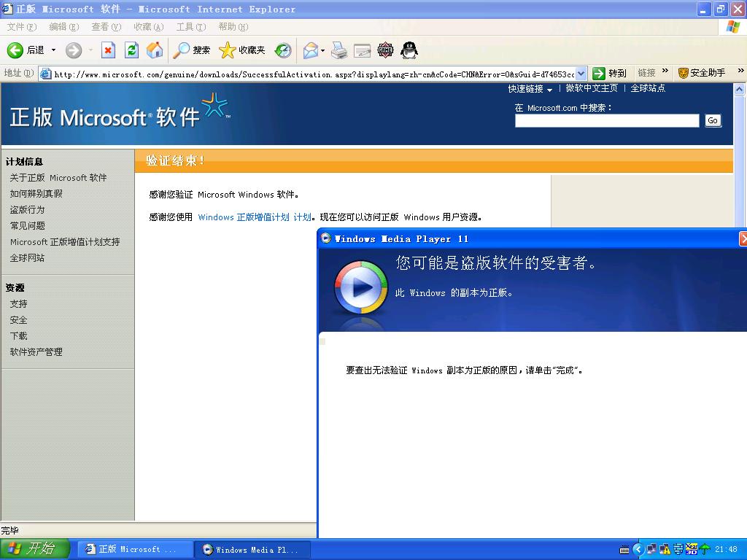Screen dimensions: 747x560
Task: Click the 正版 Microsoft 软件 banner logo
Action: tap(119, 112)
